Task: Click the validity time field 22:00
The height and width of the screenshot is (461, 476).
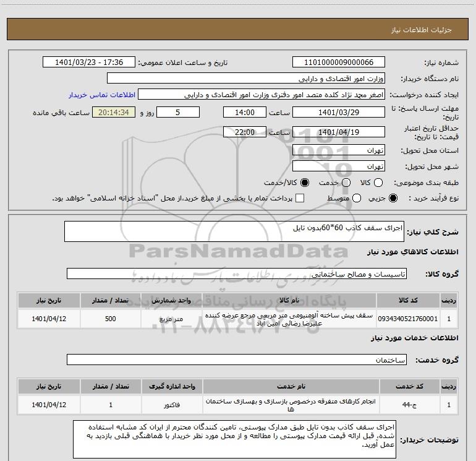Action: tap(245, 132)
